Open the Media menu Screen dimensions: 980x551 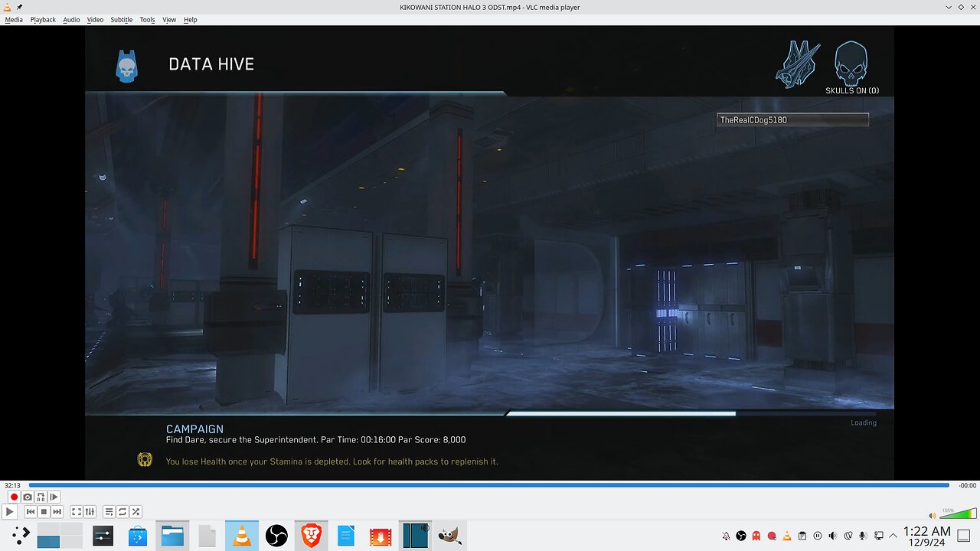point(14,19)
